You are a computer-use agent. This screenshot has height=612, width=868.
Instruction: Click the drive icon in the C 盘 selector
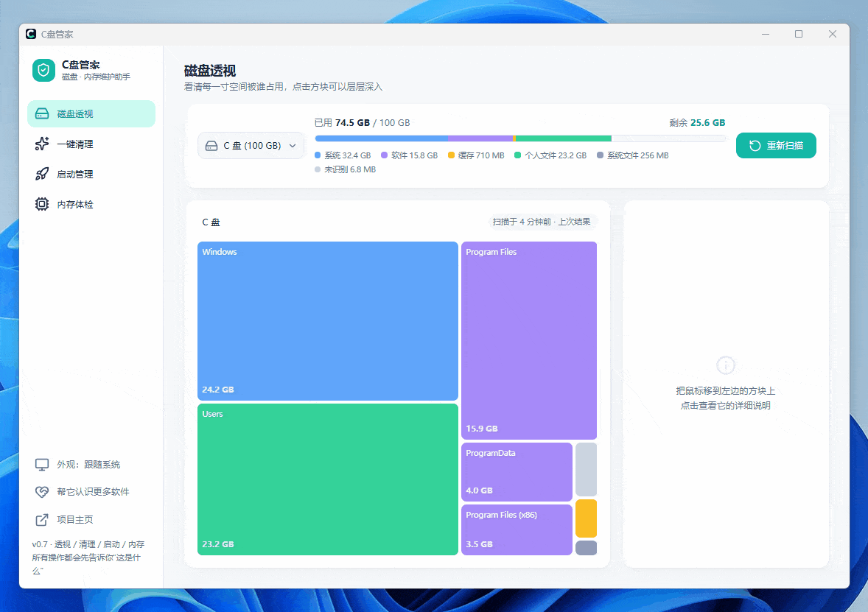coord(211,146)
